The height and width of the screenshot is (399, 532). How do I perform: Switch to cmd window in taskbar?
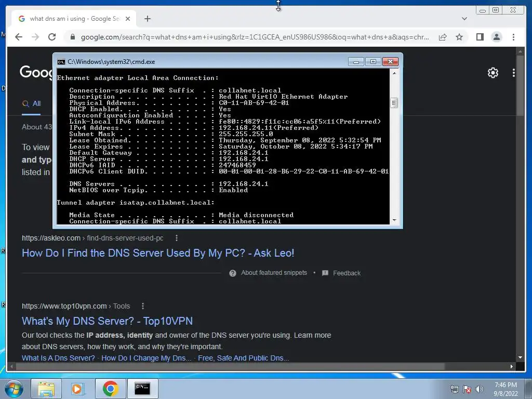click(x=142, y=389)
